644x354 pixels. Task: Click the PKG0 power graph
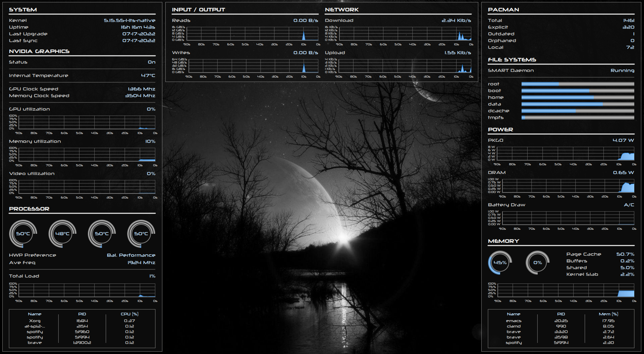(x=566, y=153)
